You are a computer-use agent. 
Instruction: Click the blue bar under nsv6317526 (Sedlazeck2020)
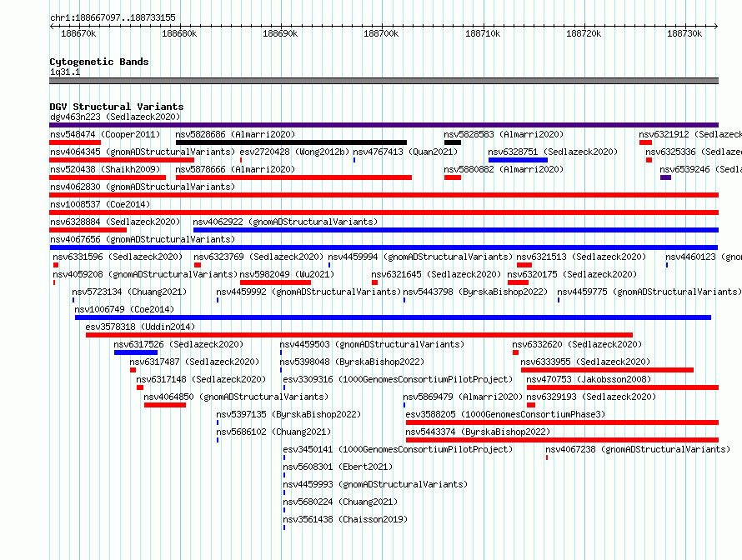[x=136, y=352]
